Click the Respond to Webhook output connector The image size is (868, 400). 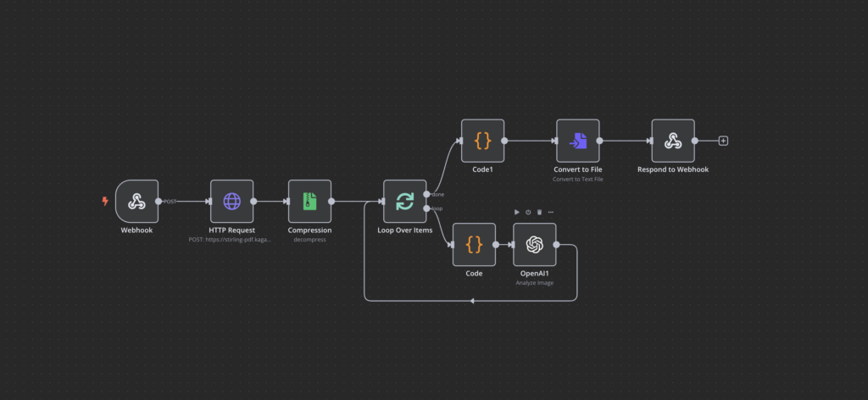click(x=695, y=141)
